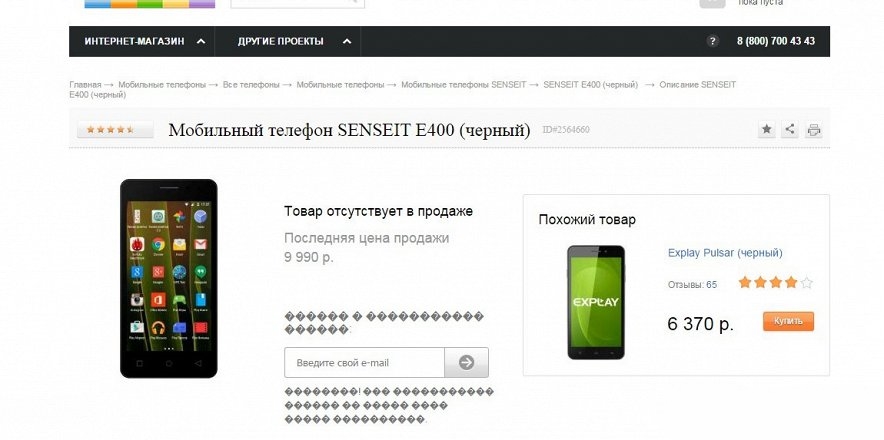Print the page using printer icon
Image resolution: width=884 pixels, height=440 pixels.
coord(814,130)
